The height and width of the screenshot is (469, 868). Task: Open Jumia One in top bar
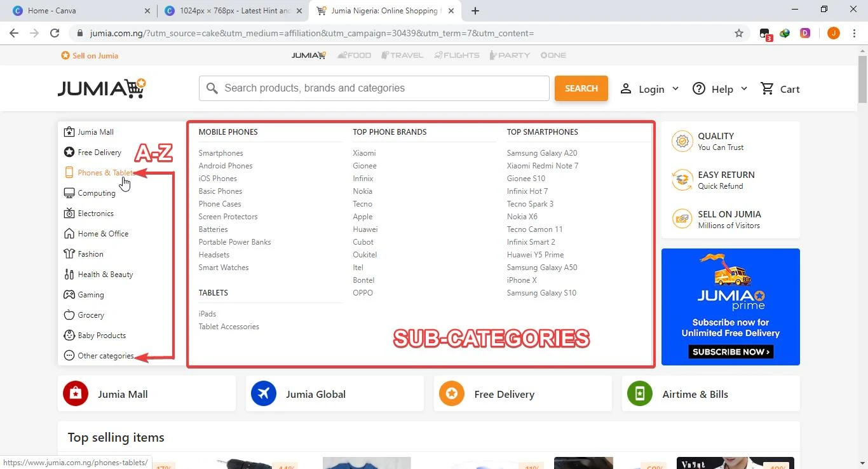(553, 55)
